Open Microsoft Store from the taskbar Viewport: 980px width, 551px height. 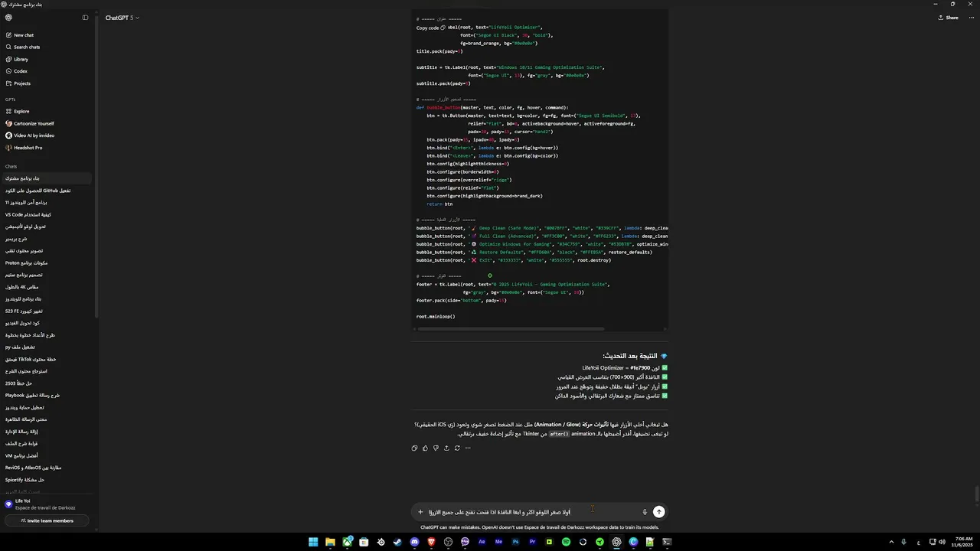[x=364, y=542]
